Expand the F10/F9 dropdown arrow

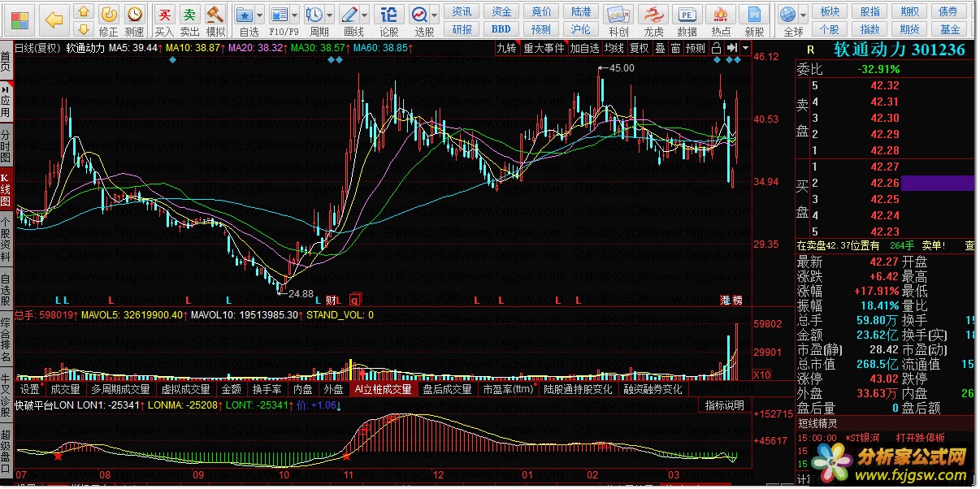295,15
